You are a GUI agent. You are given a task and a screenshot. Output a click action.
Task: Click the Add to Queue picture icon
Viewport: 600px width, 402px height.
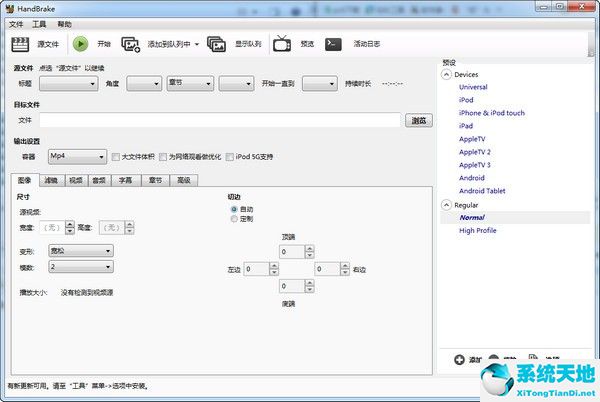tap(130, 44)
